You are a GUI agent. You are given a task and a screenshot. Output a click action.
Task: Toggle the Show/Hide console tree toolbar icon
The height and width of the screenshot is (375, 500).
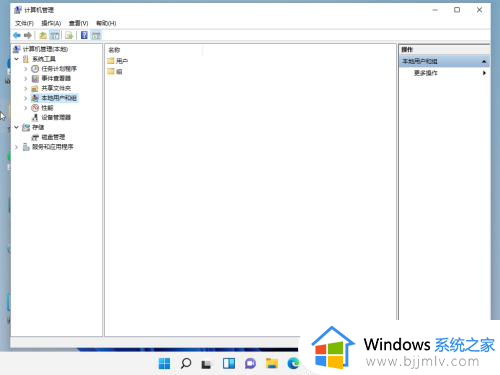point(54,35)
